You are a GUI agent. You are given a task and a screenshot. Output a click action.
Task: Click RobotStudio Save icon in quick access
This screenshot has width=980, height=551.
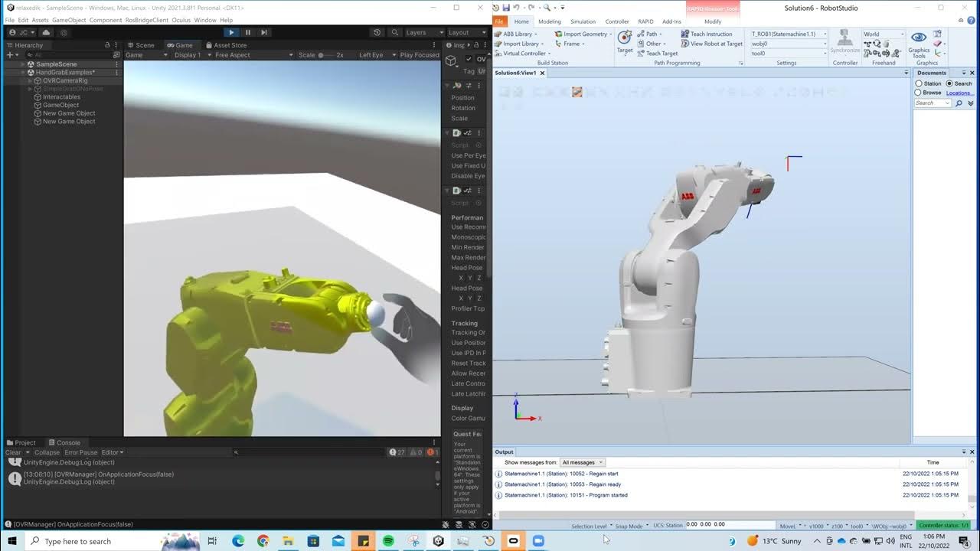pos(506,8)
